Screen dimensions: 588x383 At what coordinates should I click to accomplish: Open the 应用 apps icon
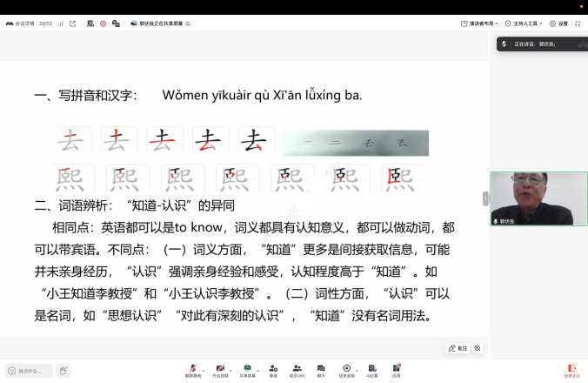396,368
